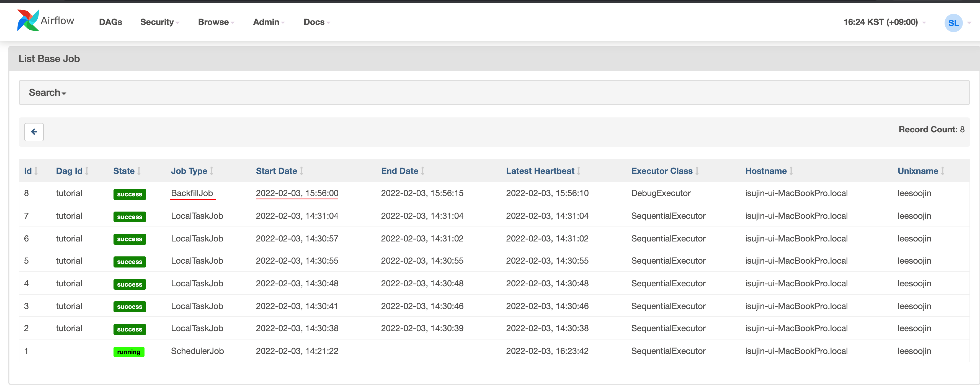Screen dimensions: 980x391
Task: Sort by State column arrows icon
Action: (x=139, y=171)
